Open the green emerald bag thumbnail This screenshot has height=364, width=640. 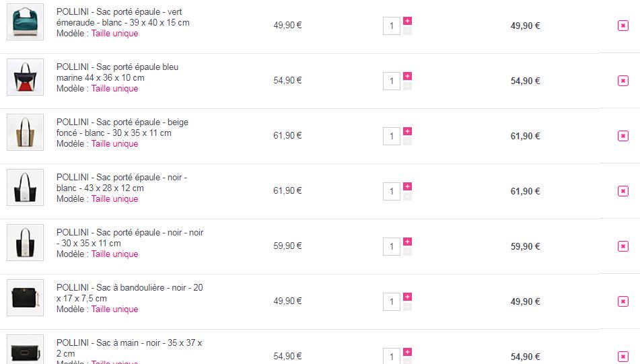tap(25, 22)
